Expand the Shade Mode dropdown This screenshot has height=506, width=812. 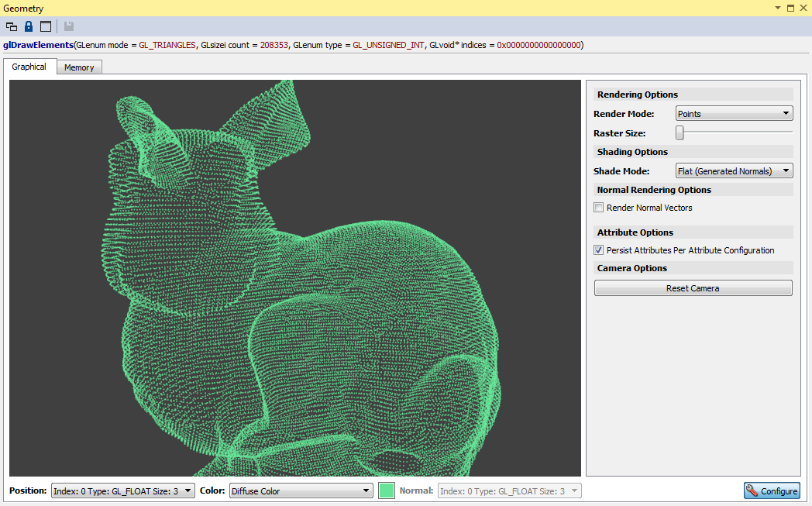pos(734,171)
